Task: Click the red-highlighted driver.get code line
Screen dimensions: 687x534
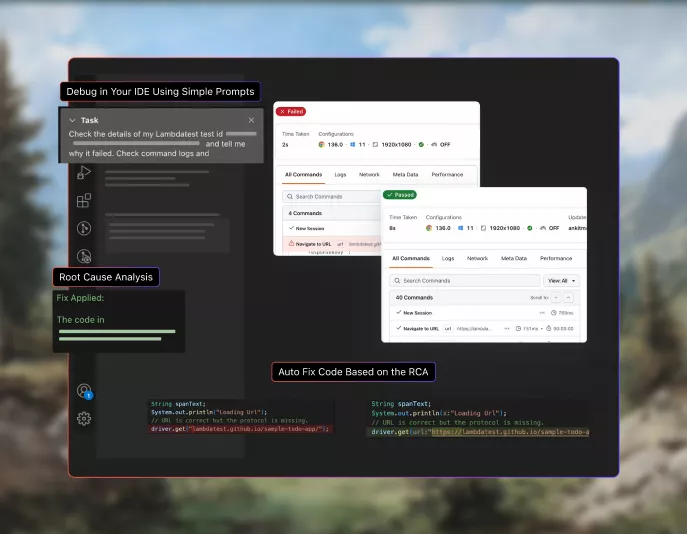Action: (240, 429)
